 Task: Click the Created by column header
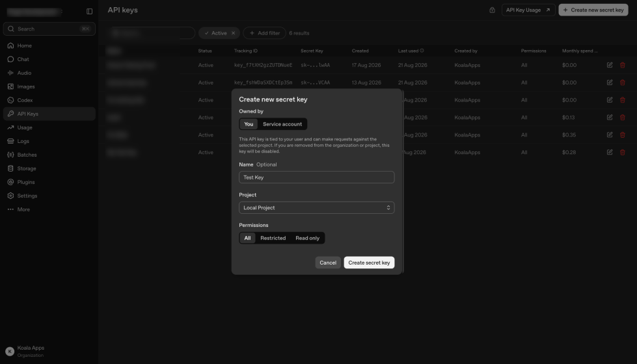(x=466, y=51)
